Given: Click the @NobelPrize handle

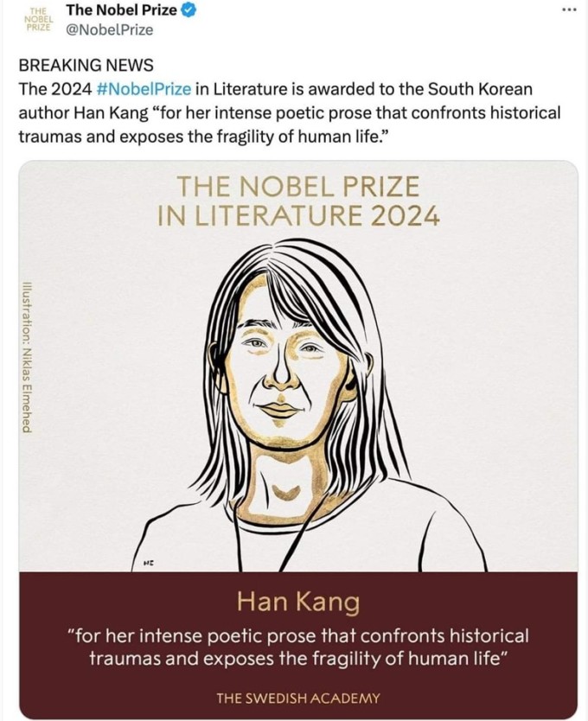Looking at the screenshot, I should [x=111, y=29].
